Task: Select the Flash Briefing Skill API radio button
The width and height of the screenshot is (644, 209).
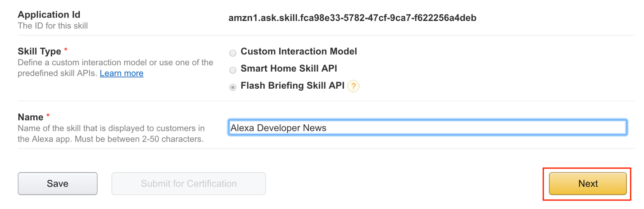Action: click(233, 87)
